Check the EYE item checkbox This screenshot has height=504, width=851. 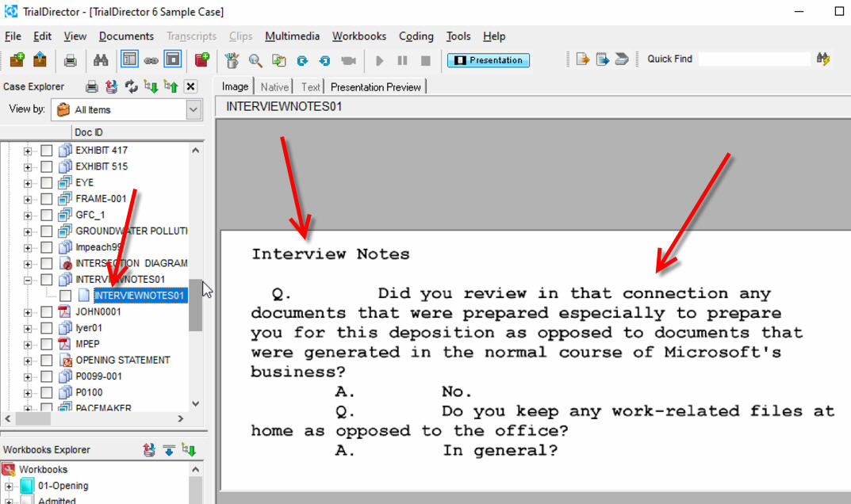click(x=47, y=183)
